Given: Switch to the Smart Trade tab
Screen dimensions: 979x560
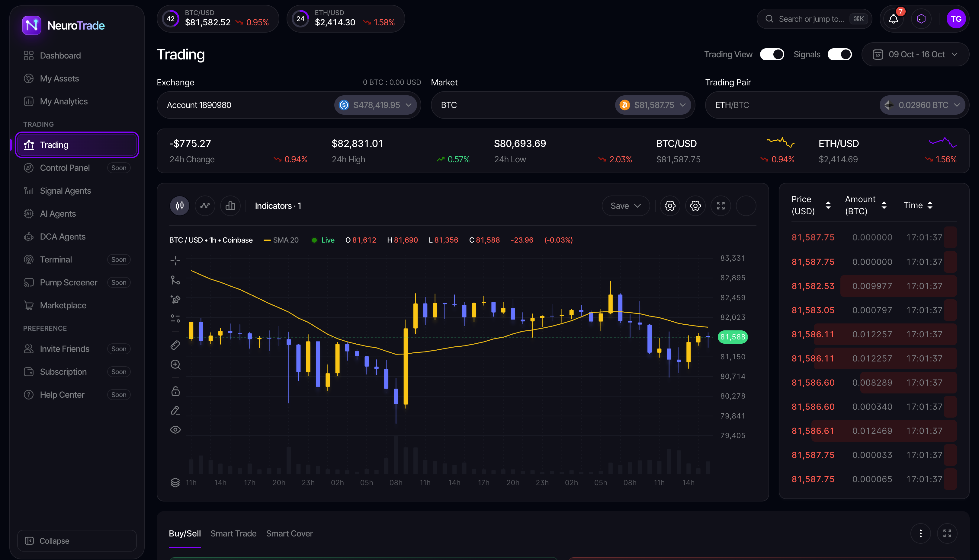Looking at the screenshot, I should (x=233, y=533).
